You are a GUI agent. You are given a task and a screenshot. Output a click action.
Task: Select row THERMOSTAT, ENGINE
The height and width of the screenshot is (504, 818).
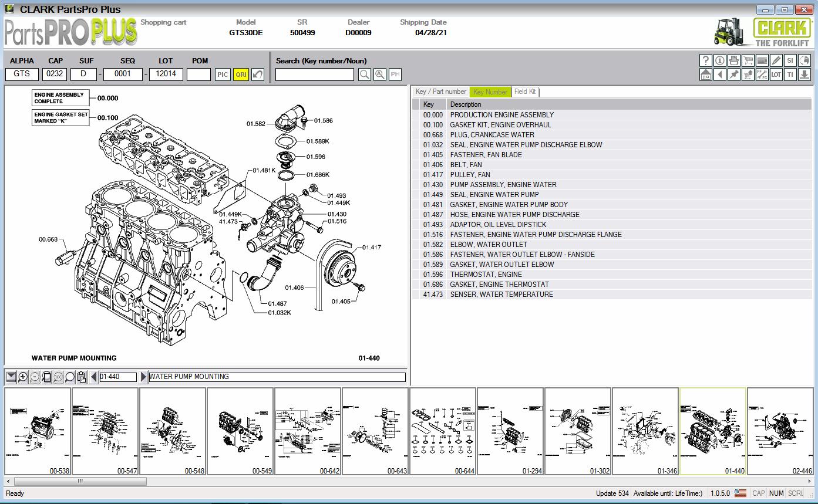coord(612,275)
